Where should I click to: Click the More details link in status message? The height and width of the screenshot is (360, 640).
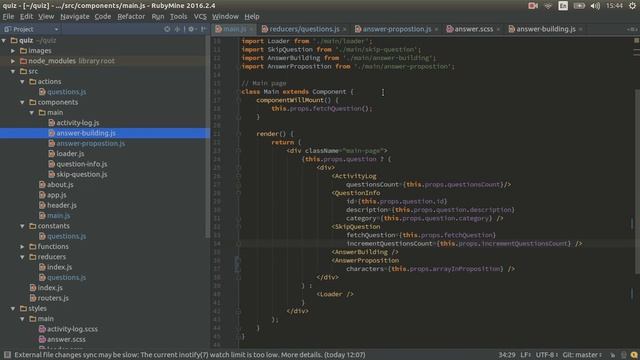tap(300, 355)
